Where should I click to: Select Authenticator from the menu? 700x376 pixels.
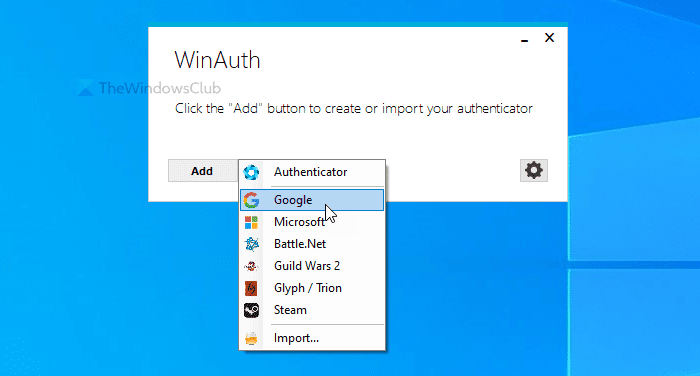(312, 172)
